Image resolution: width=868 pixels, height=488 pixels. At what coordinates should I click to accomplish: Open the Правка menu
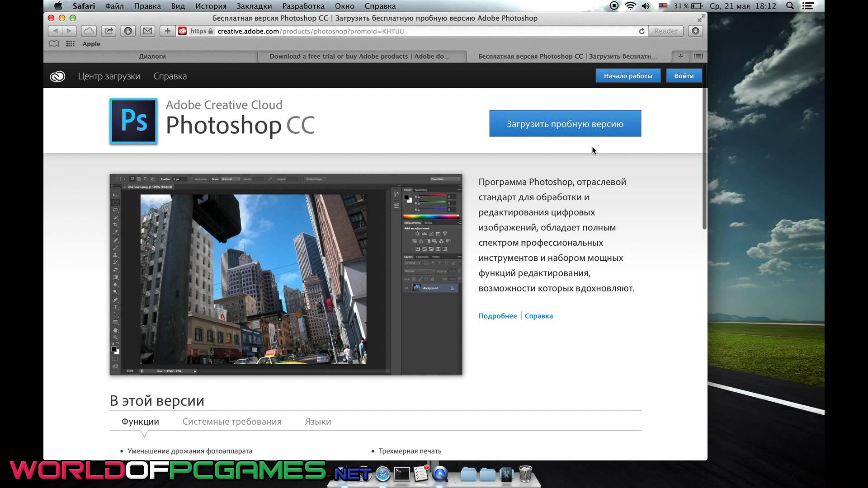(x=147, y=6)
